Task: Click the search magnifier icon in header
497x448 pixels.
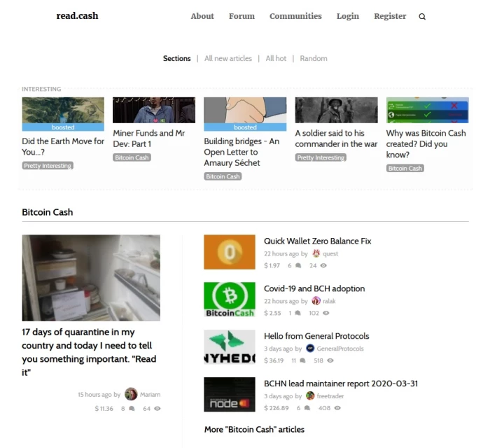Action: coord(422,17)
